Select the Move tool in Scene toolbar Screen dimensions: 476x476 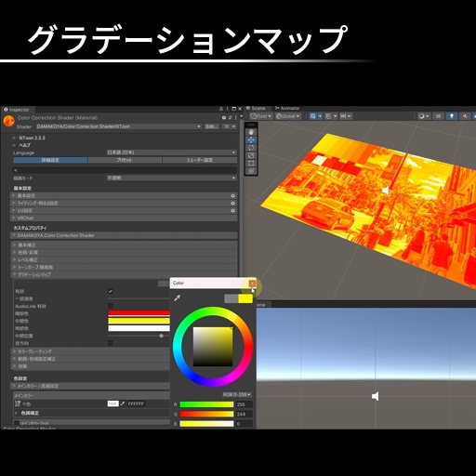[251, 140]
